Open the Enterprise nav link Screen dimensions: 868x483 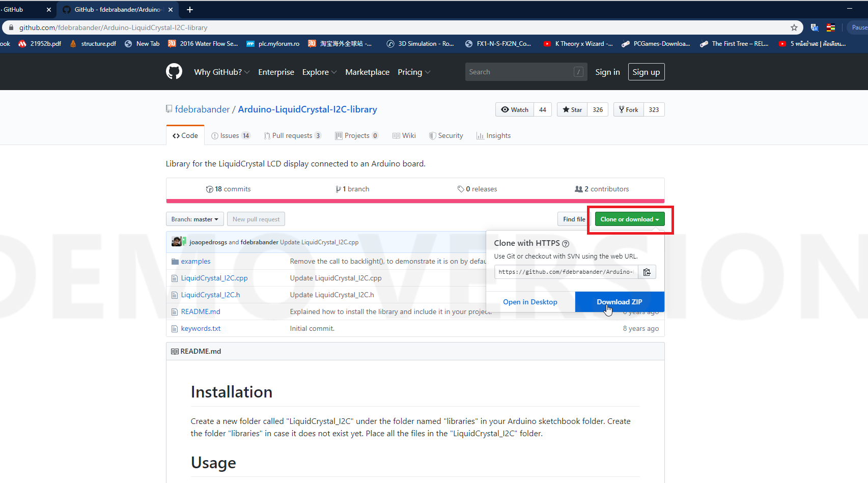[x=276, y=72]
